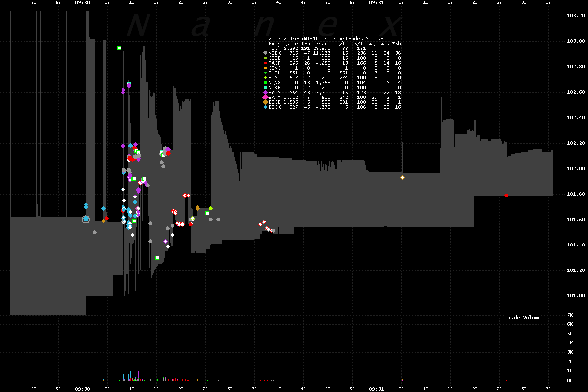Viewport: 588px width, 392px height.
Task: Click the purple BATS diamond marker
Action: pyautogui.click(x=265, y=92)
